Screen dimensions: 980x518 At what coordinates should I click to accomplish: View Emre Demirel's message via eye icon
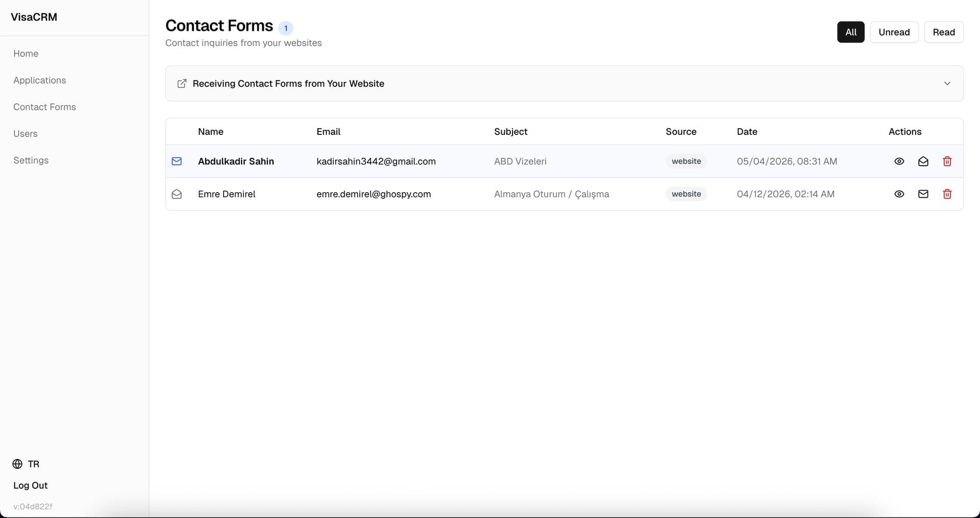[x=899, y=194]
